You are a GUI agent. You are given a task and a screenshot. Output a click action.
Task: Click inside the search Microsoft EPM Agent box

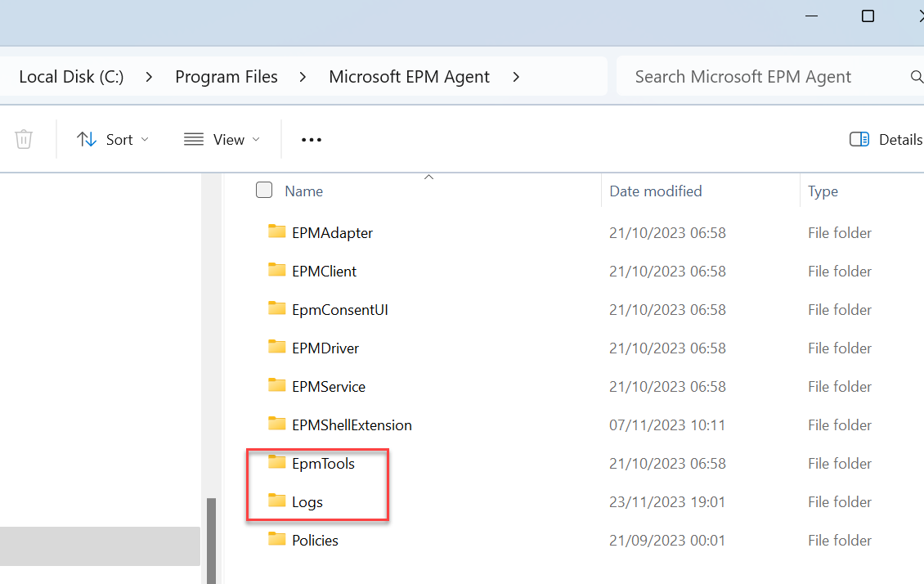point(744,76)
